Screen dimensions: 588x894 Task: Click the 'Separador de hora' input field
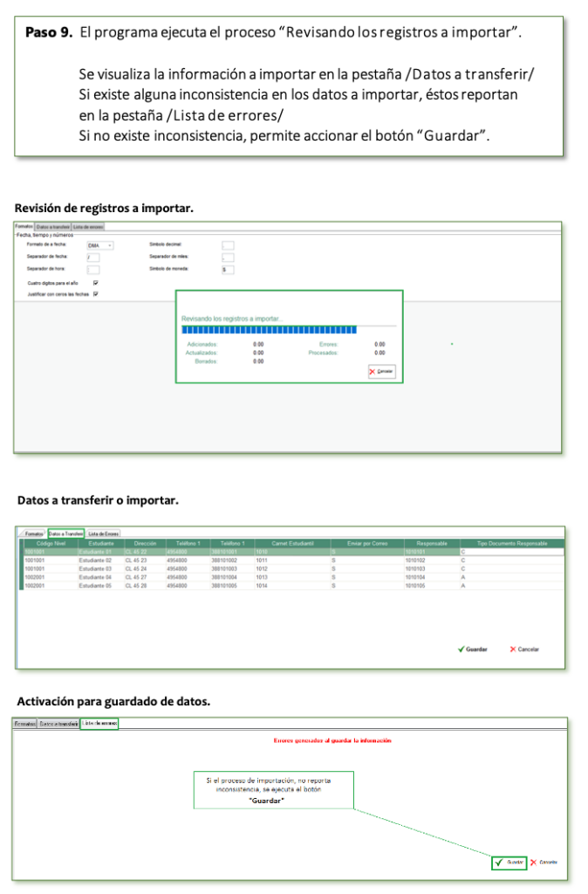(x=93, y=270)
